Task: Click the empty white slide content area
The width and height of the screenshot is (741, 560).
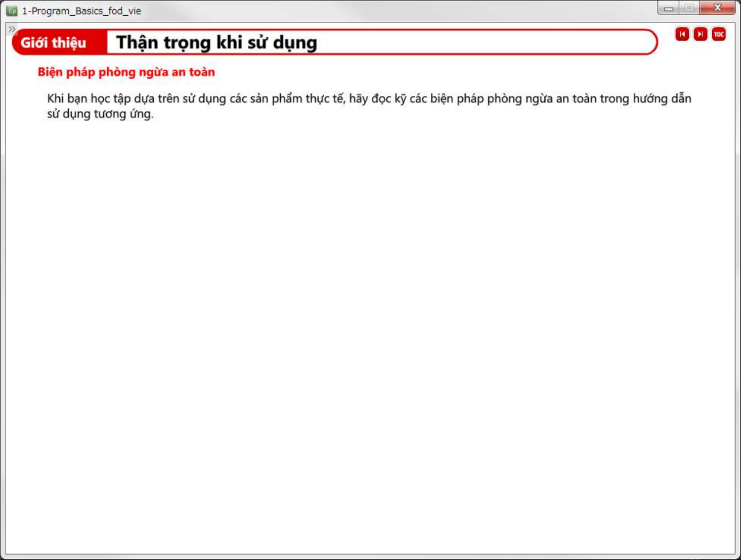Action: pos(369,329)
